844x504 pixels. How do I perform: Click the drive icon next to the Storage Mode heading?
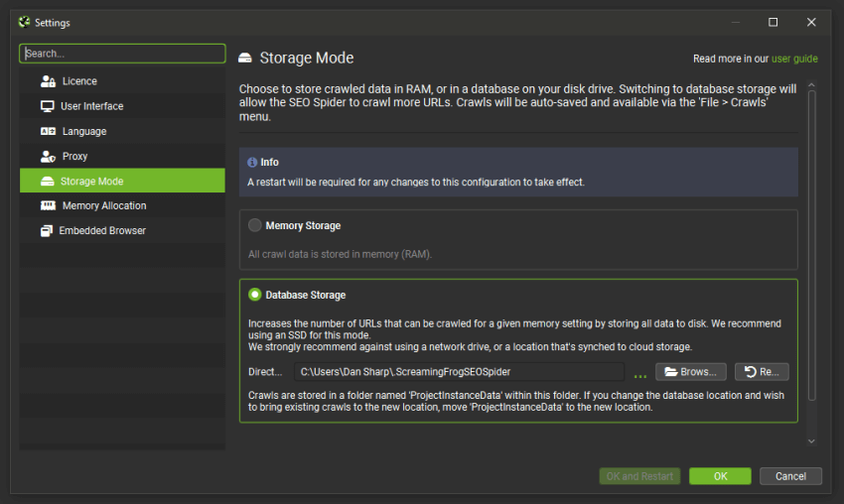point(245,58)
